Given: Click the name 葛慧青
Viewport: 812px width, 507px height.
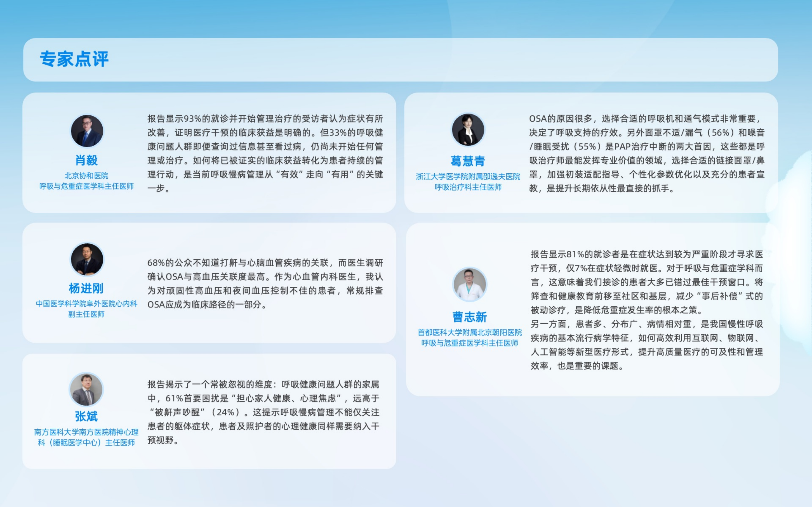Looking at the screenshot, I should click(468, 161).
